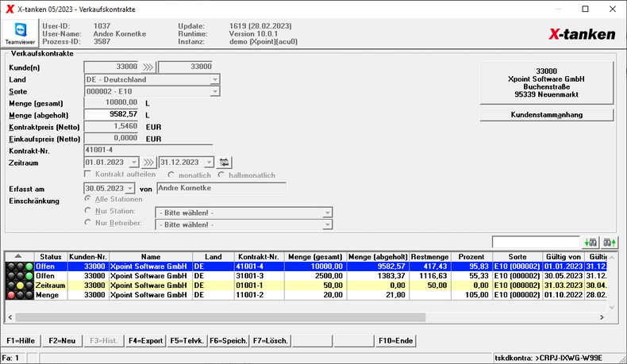Enable the Kontrakt aufteilen checkbox
Viewport: 627px width, 364px height.
click(x=88, y=174)
